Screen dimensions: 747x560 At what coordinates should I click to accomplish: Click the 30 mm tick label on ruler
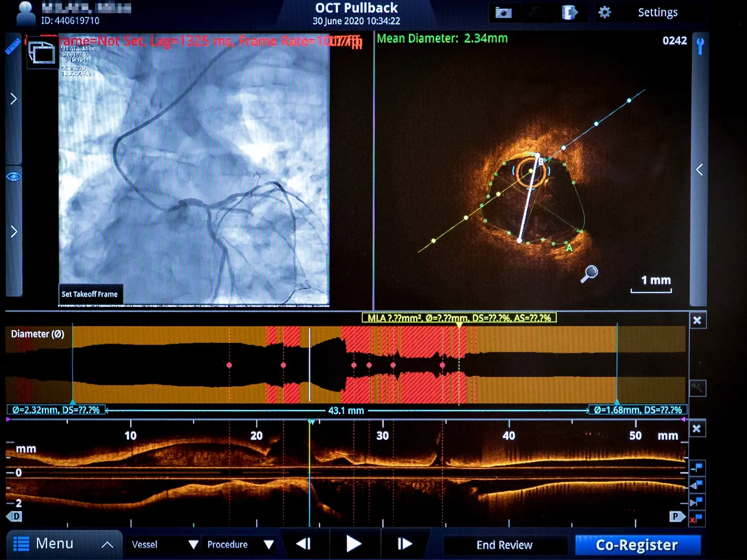pos(382,436)
